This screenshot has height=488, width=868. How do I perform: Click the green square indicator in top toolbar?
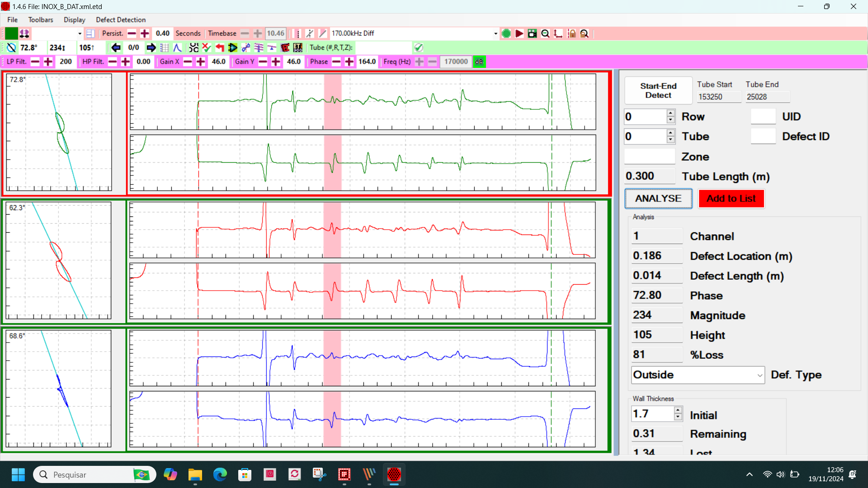coord(11,33)
